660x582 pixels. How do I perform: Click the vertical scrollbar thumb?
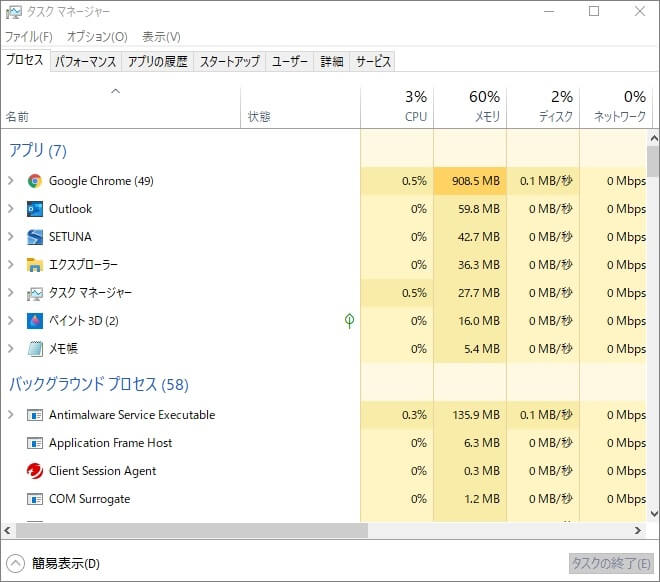(654, 161)
